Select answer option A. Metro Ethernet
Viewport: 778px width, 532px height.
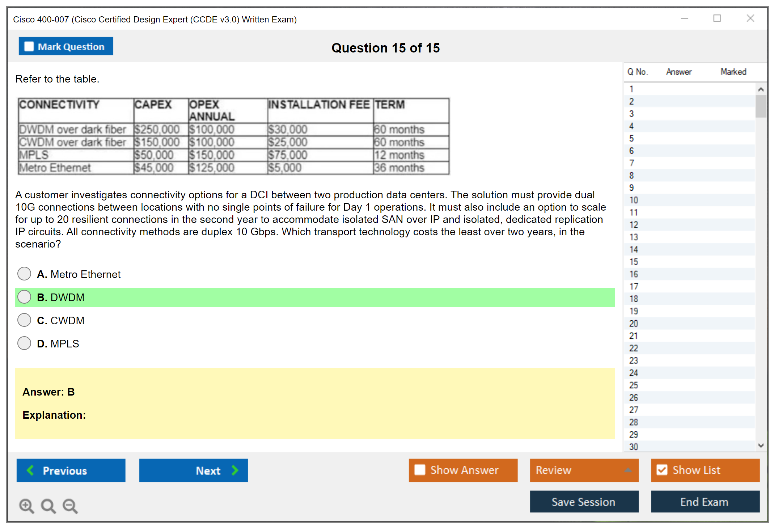pos(24,274)
